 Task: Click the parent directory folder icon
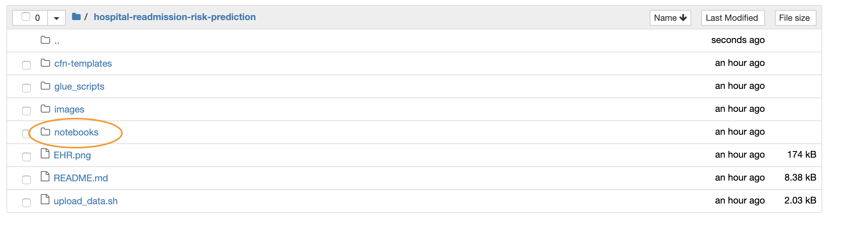pyautogui.click(x=45, y=40)
